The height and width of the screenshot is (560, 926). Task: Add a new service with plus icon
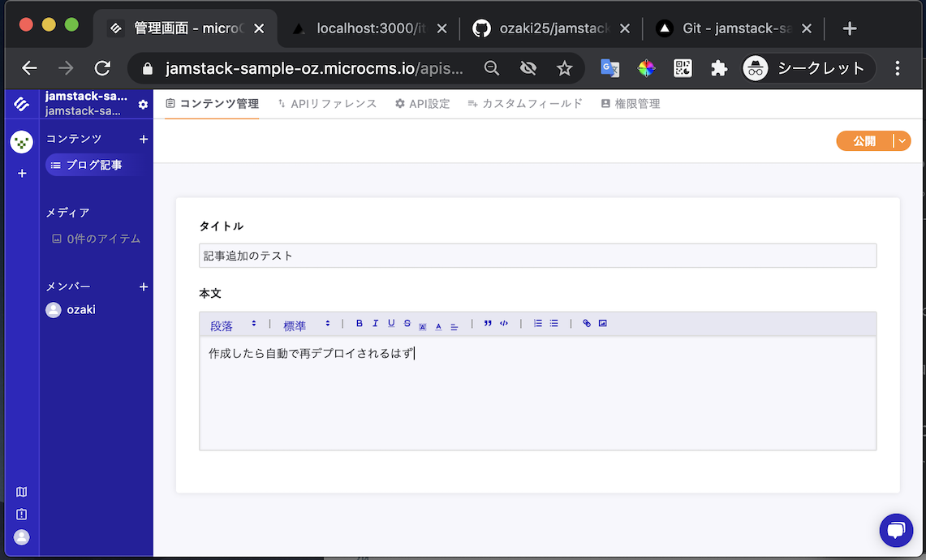click(22, 174)
